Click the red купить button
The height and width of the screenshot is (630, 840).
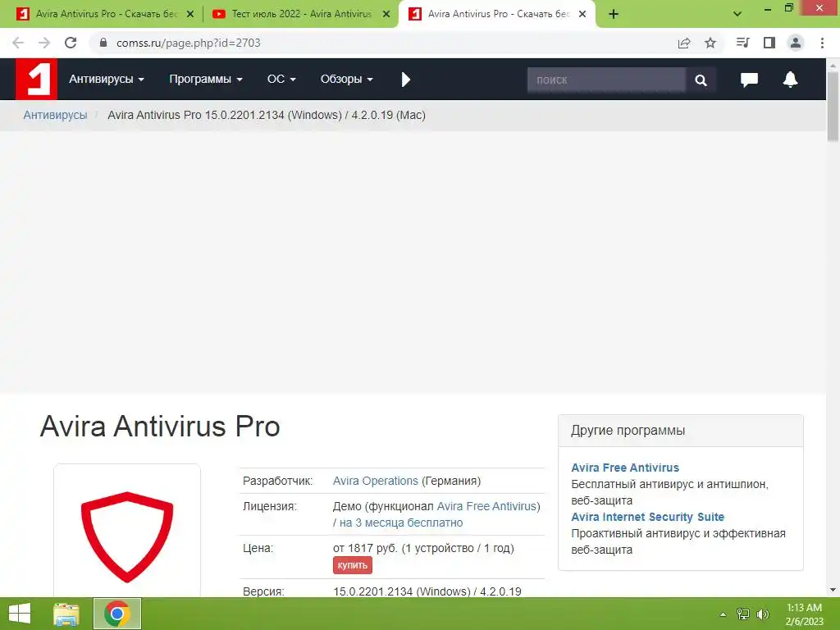tap(352, 565)
